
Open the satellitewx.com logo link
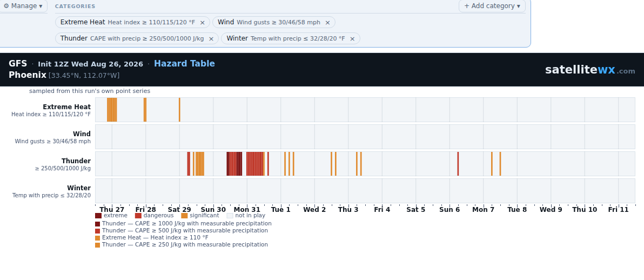pyautogui.click(x=590, y=70)
